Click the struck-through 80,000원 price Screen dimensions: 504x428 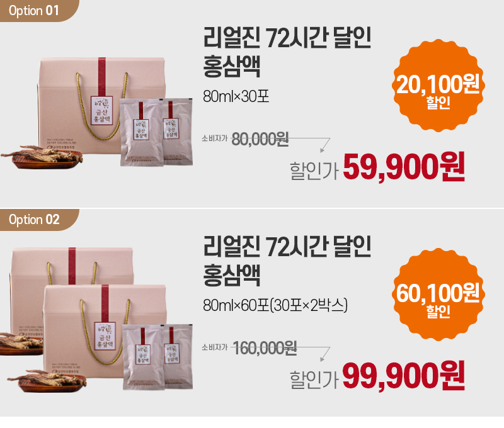tap(260, 139)
